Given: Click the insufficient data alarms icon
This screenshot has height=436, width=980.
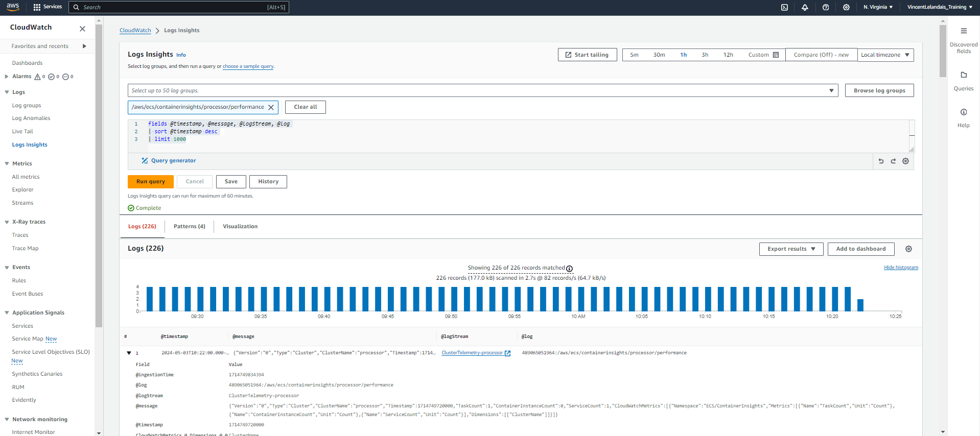Looking at the screenshot, I should click(x=65, y=77).
